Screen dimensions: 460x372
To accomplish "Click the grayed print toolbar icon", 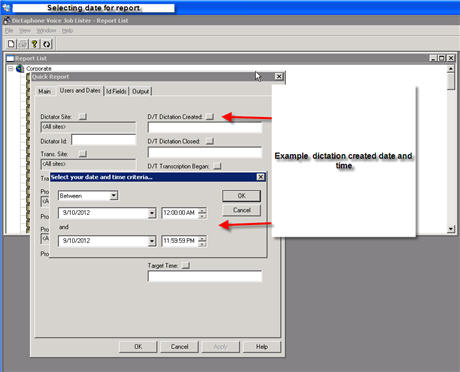I will 23,44.
